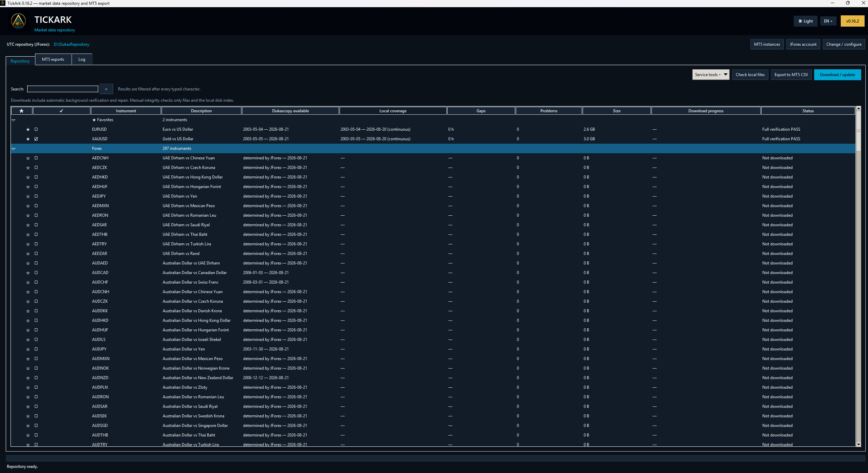Click the checkmark selection column header
Viewport: 868px width, 473px height.
pyautogui.click(x=61, y=111)
